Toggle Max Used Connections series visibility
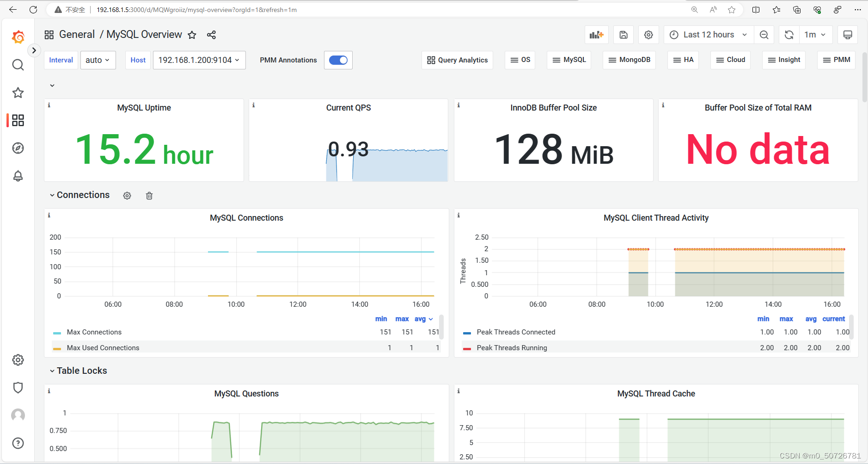Viewport: 868px width, 464px height. [103, 348]
